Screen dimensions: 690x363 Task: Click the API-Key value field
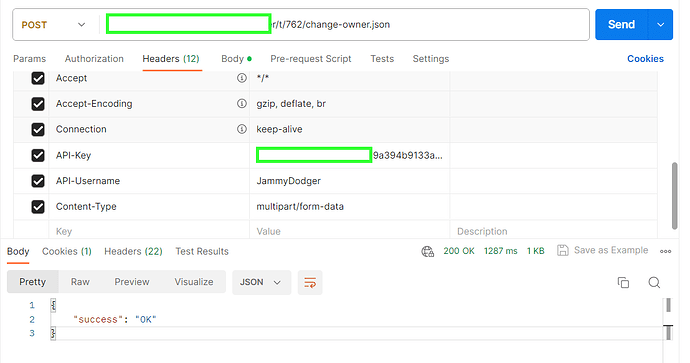pyautogui.click(x=349, y=155)
